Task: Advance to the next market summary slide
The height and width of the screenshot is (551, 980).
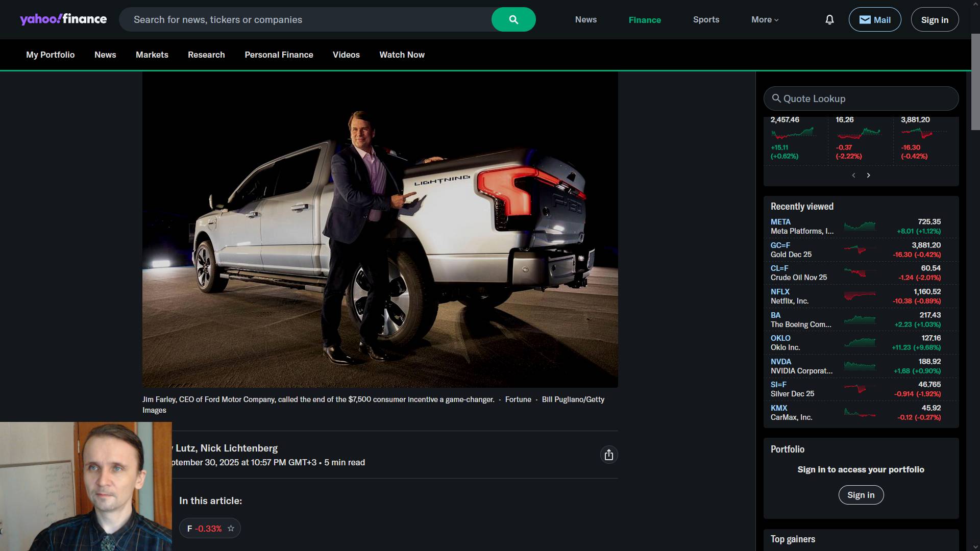Action: 868,175
